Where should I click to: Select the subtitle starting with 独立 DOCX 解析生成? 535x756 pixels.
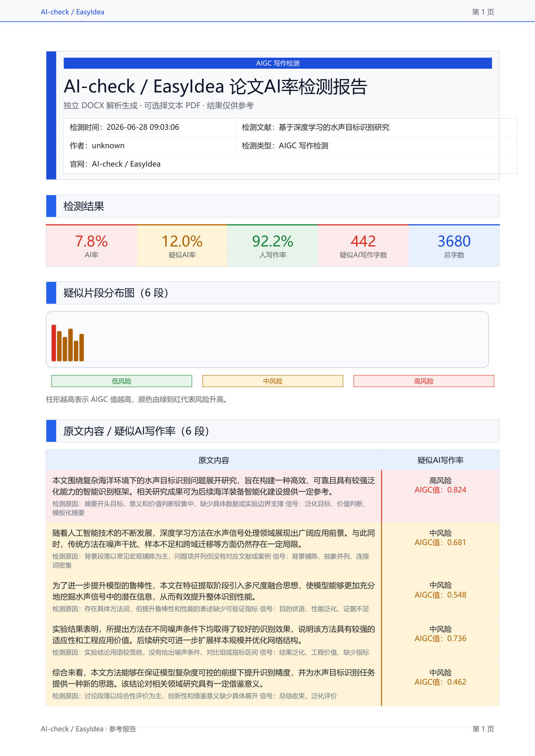tap(159, 105)
